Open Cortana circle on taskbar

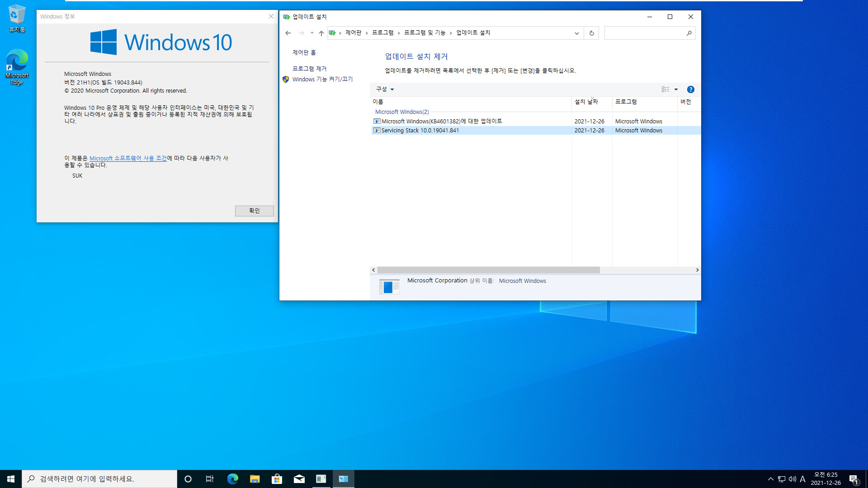[x=188, y=479]
